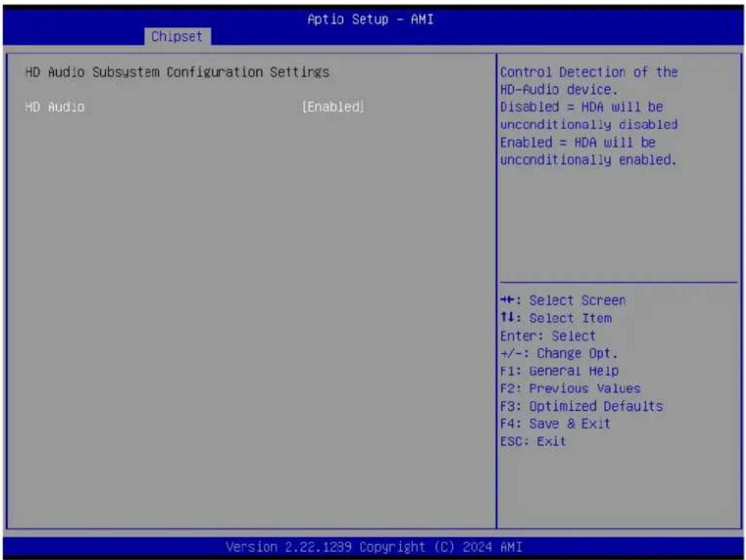
Task: Open the HD Audio [Enabled] option
Action: pyautogui.click(x=333, y=107)
